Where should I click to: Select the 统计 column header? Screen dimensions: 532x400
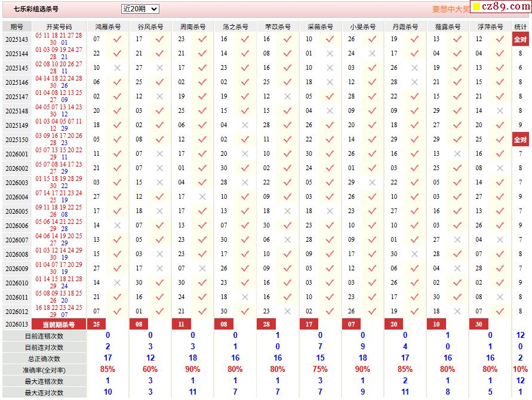520,27
